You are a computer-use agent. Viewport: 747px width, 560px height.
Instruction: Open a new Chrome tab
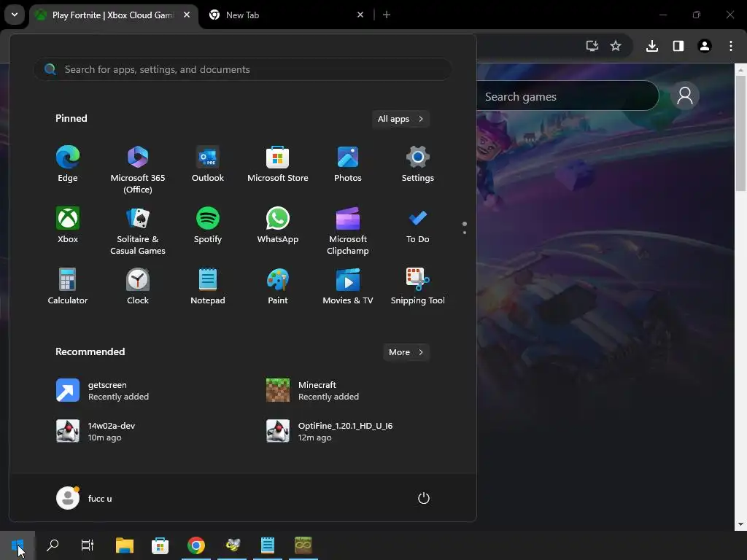387,15
